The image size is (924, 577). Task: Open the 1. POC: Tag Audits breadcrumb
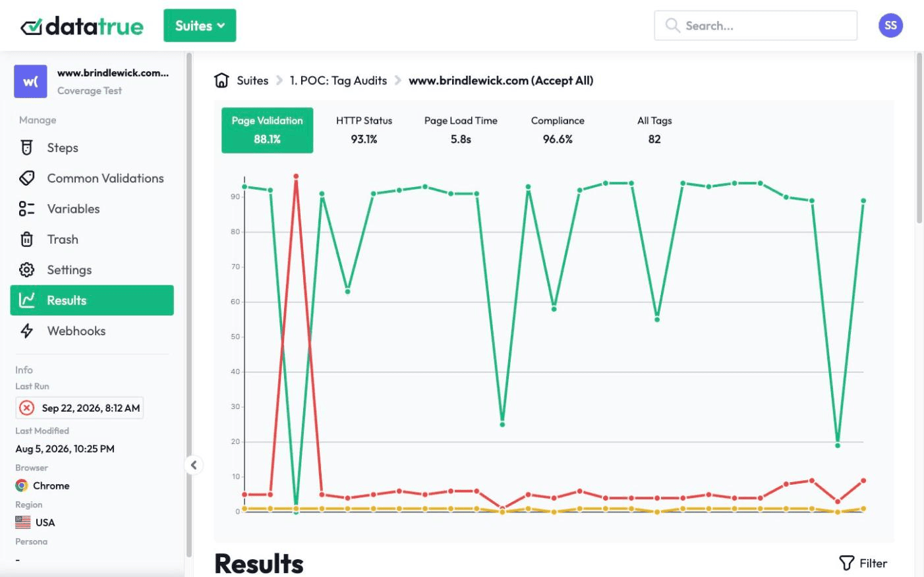pos(338,80)
